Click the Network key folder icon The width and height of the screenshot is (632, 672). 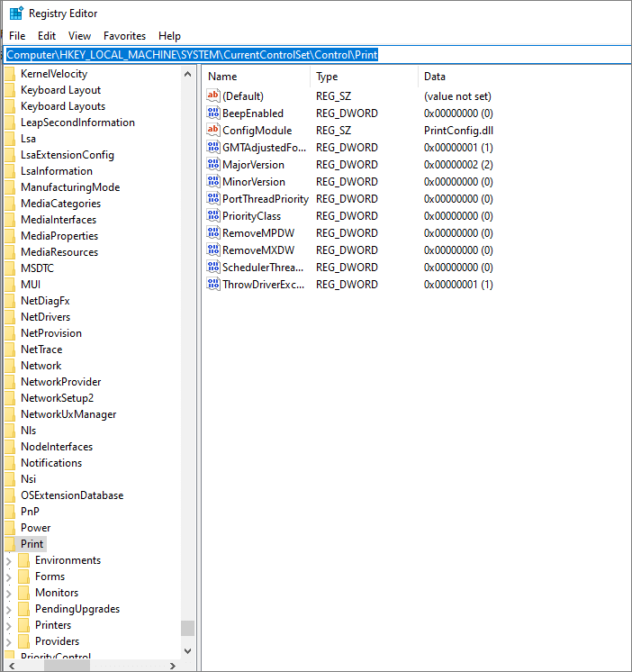(x=10, y=366)
